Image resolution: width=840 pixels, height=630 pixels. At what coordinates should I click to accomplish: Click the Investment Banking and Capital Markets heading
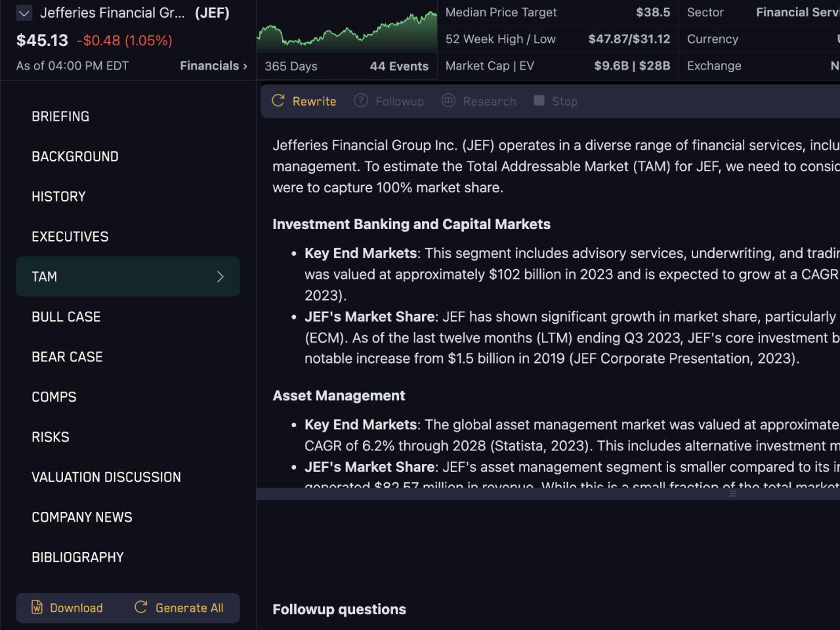pos(411,224)
